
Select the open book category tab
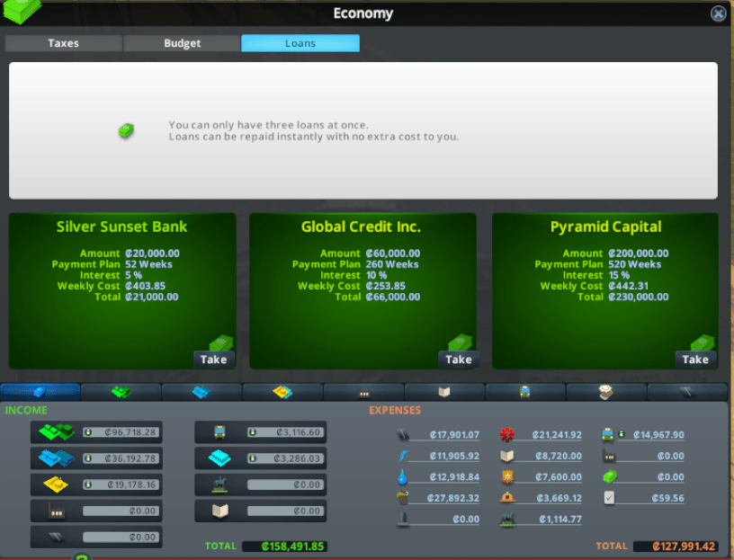444,392
